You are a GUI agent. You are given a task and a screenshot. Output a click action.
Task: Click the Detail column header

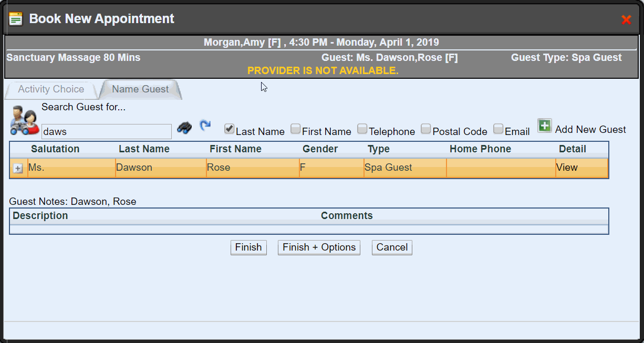click(573, 149)
